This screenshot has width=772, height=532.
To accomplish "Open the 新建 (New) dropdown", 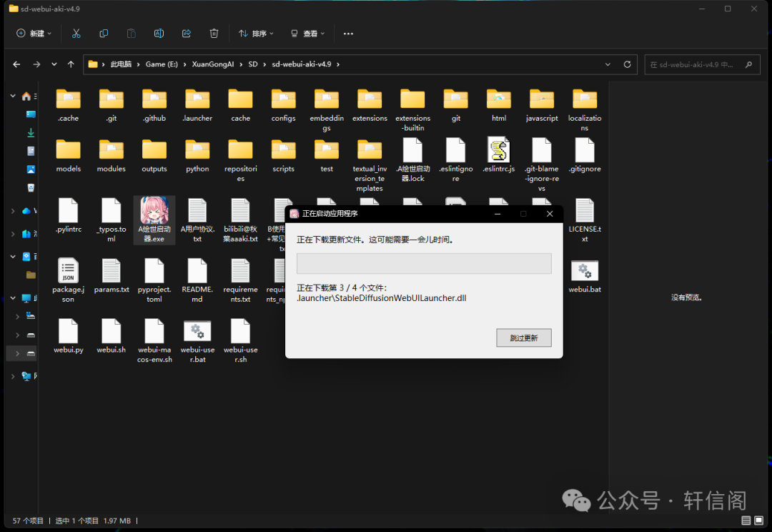I will pos(35,34).
